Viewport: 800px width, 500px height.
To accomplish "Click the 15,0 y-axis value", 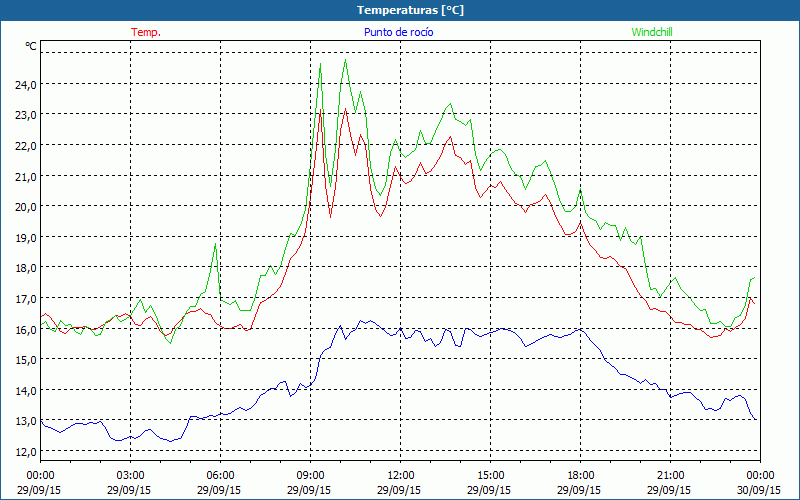I will (x=26, y=360).
